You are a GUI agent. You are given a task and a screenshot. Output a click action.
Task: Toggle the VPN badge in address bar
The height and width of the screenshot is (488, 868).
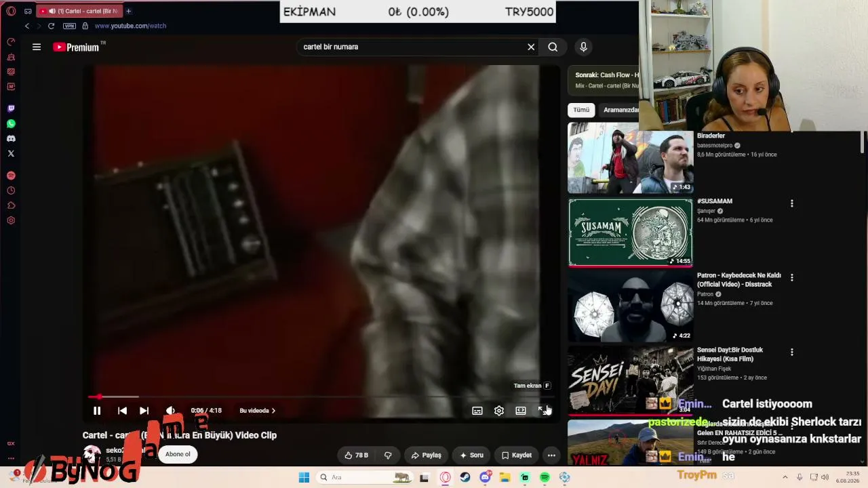pyautogui.click(x=69, y=26)
